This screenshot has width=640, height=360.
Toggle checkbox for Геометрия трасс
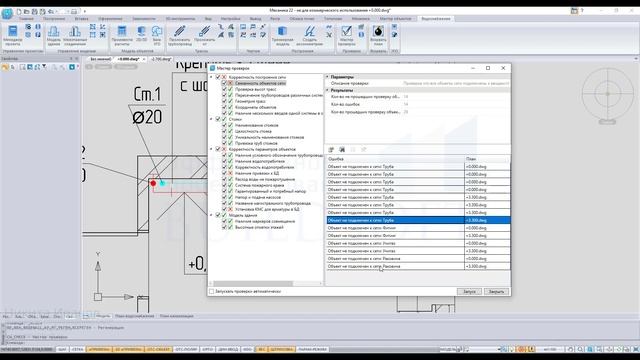224,101
